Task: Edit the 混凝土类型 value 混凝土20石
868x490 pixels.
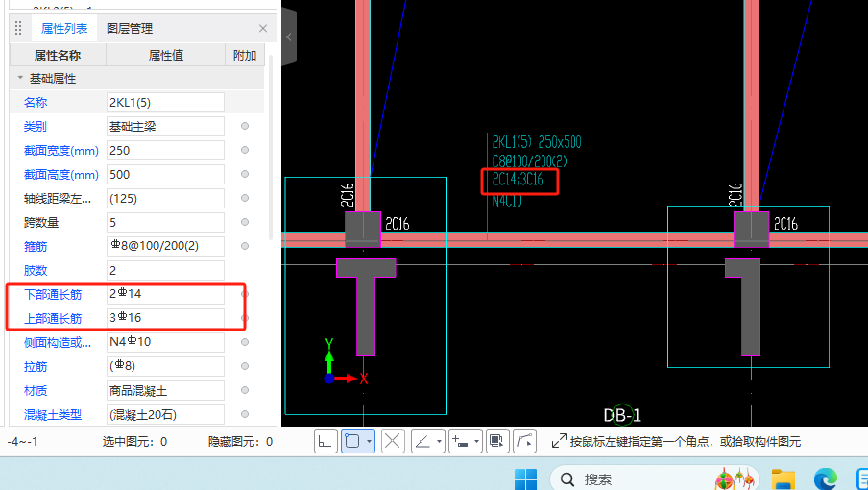Action: click(x=165, y=414)
